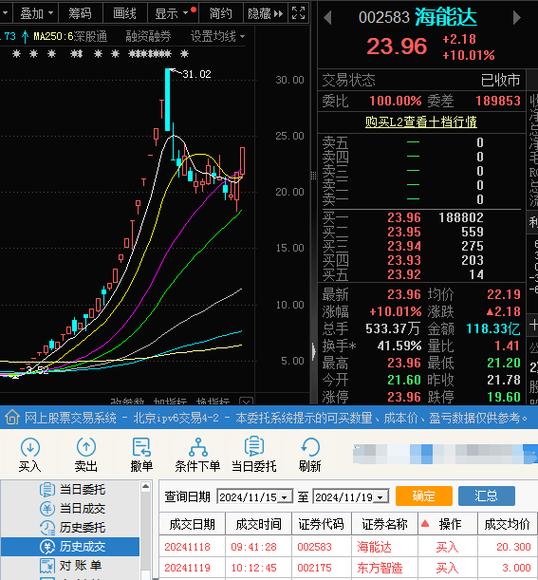
Task: Click the 筹码 toolbar item
Action: pos(80,14)
